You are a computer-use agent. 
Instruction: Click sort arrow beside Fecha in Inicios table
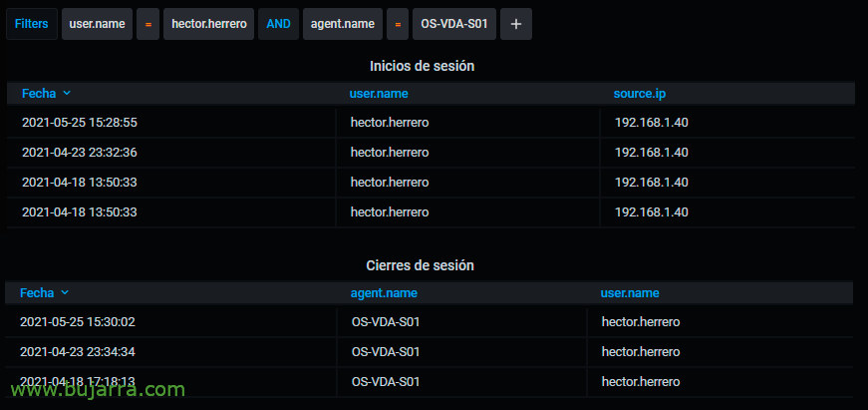pos(67,93)
